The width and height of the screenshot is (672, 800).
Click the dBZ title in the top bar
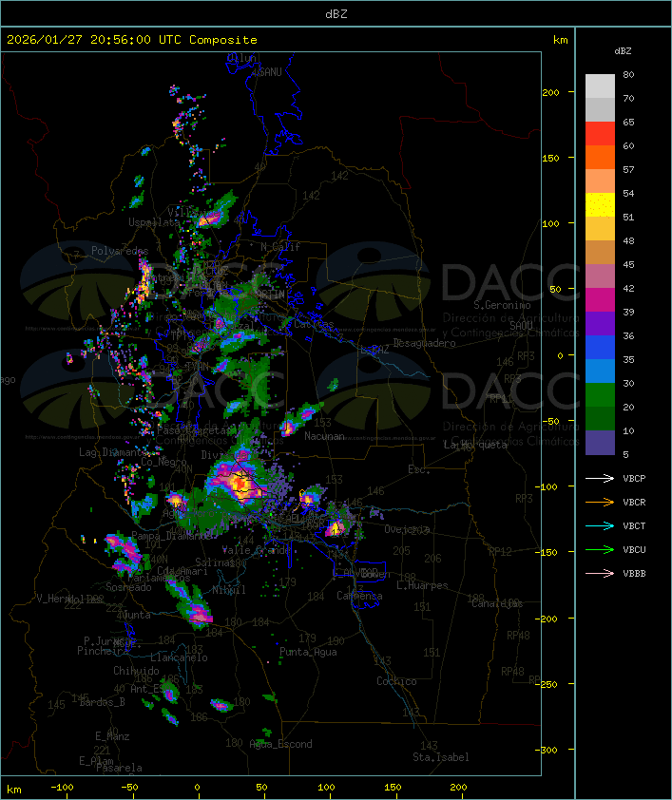click(x=336, y=14)
